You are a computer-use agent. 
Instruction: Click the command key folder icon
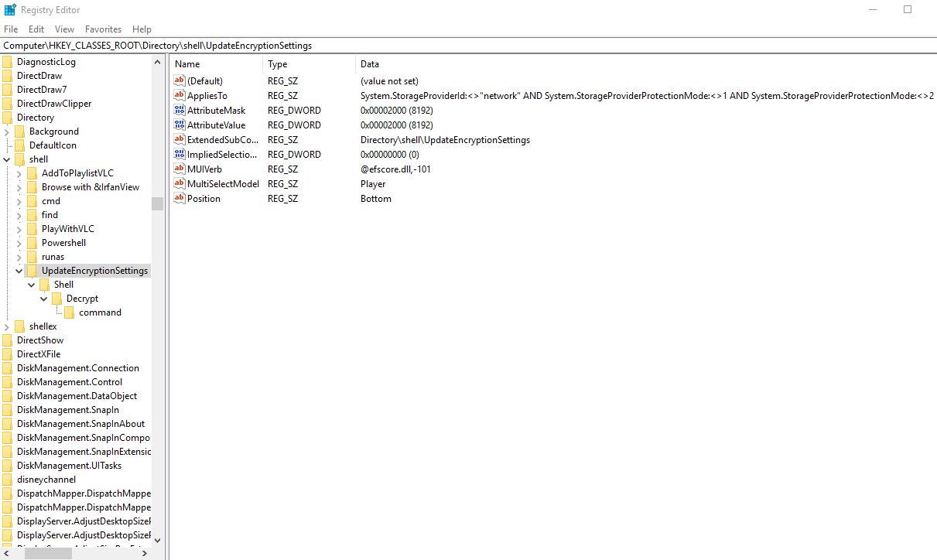[x=69, y=312]
